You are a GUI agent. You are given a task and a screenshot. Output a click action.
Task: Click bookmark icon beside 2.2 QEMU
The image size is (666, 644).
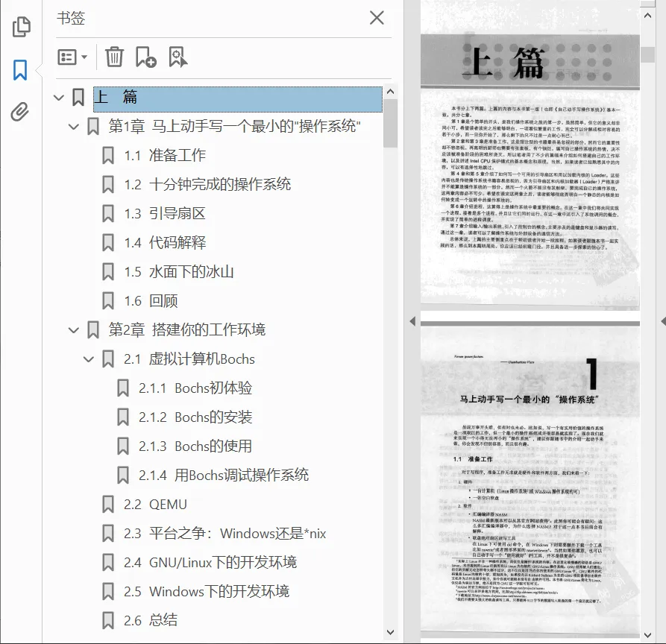click(x=108, y=505)
